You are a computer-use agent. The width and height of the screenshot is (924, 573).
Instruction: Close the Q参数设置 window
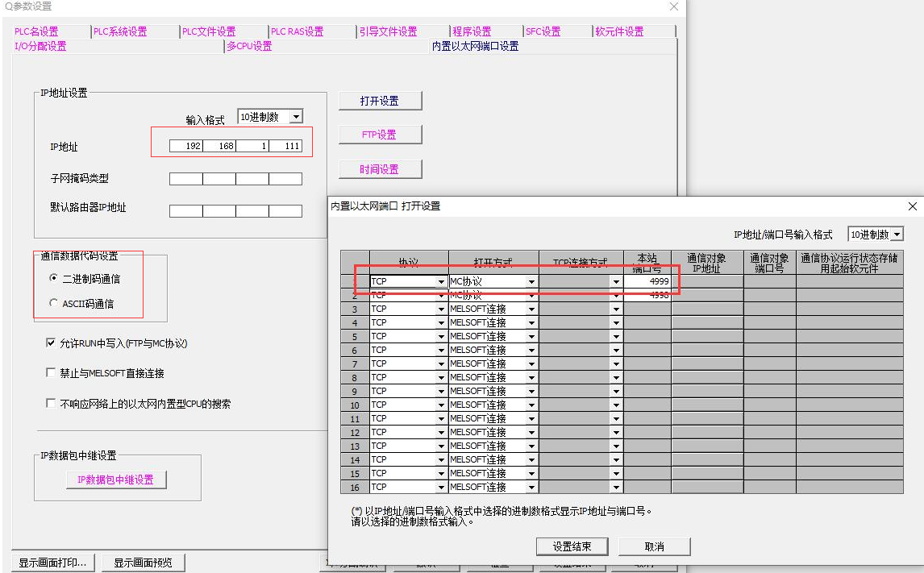(674, 6)
